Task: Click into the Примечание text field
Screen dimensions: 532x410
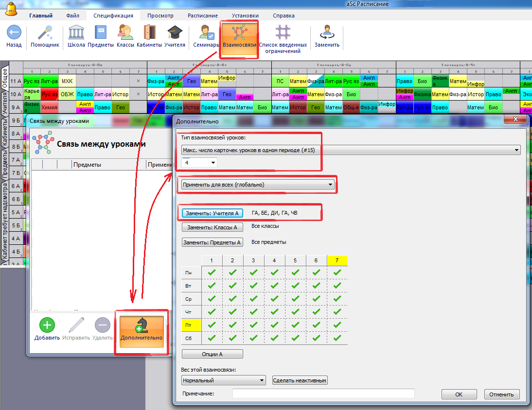Action: pos(323,394)
